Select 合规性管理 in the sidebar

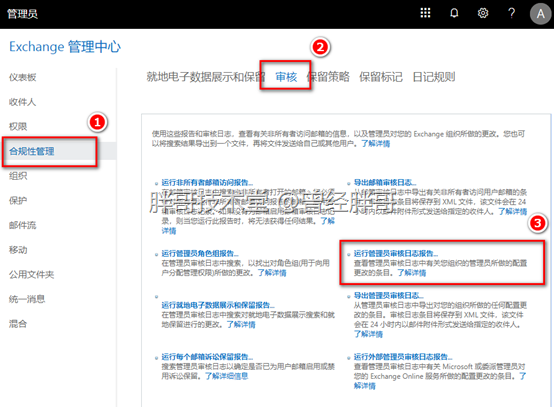point(32,151)
